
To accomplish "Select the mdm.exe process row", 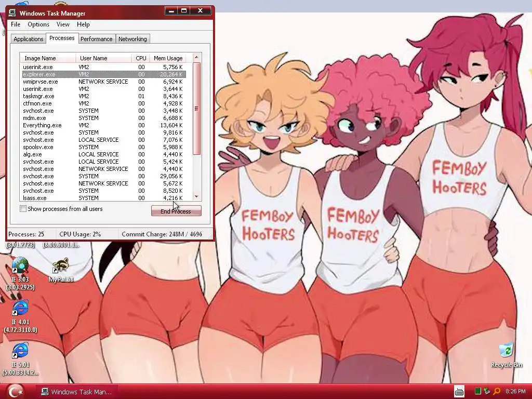I will (104, 118).
